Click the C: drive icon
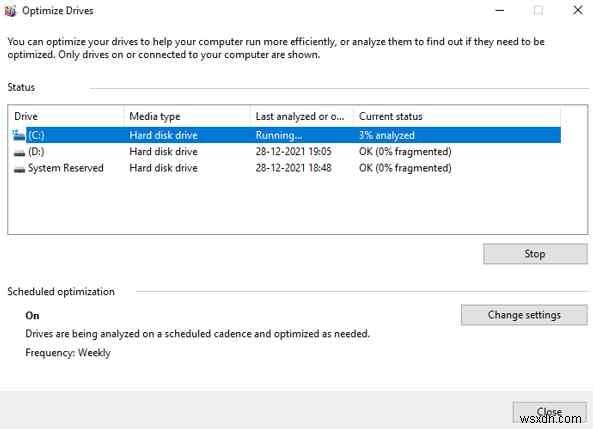Image resolution: width=593 pixels, height=429 pixels. click(19, 135)
